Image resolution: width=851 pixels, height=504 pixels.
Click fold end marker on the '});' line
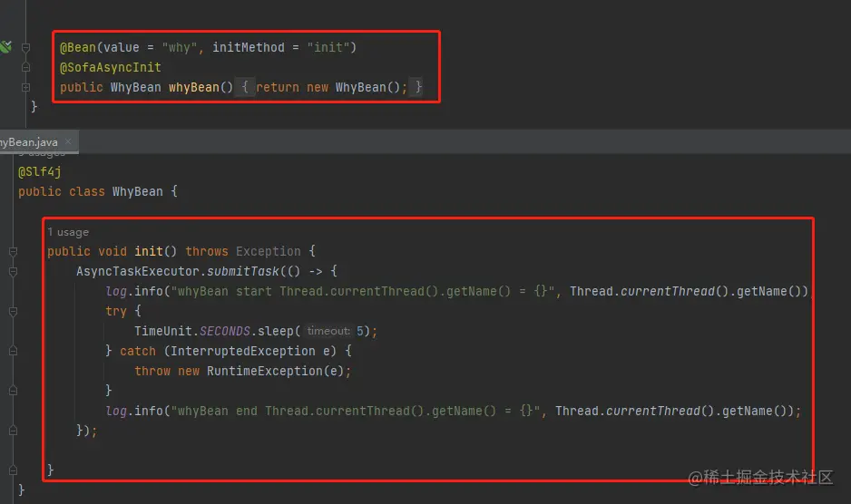(14, 431)
